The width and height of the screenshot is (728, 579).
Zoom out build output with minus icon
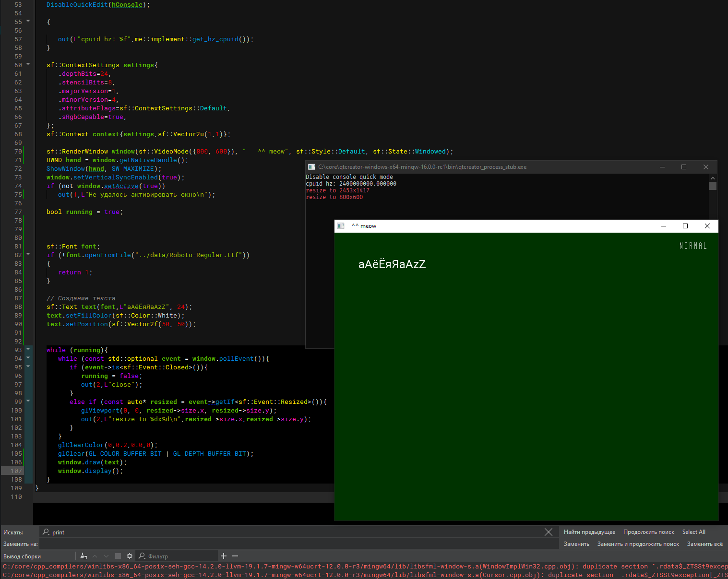(x=235, y=556)
